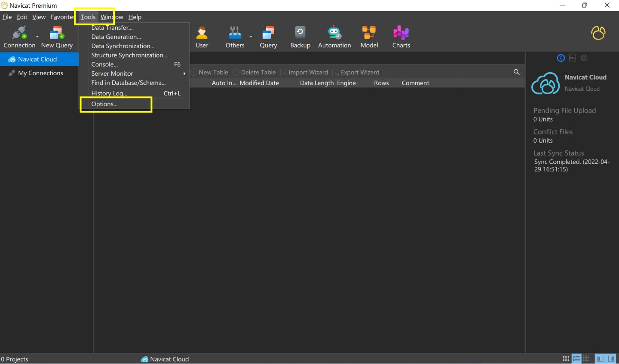Viewport: 619px width, 364px height.
Task: Switch to icon grid view
Action: (x=566, y=359)
